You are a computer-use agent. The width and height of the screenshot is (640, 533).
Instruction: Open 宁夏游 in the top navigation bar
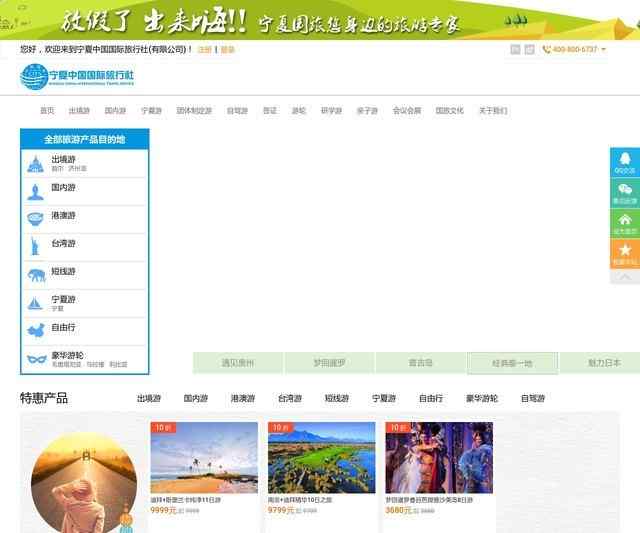tap(151, 111)
